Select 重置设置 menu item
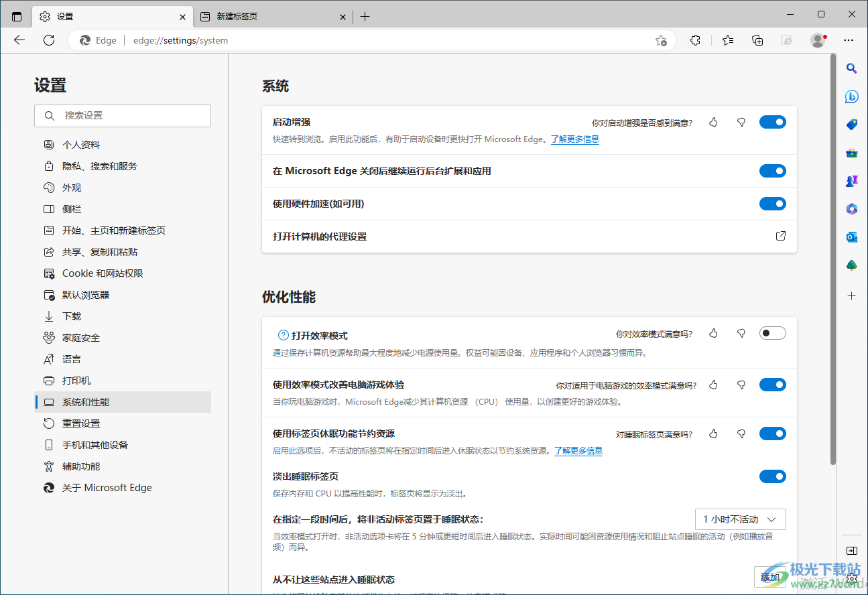The image size is (868, 595). coord(123,423)
